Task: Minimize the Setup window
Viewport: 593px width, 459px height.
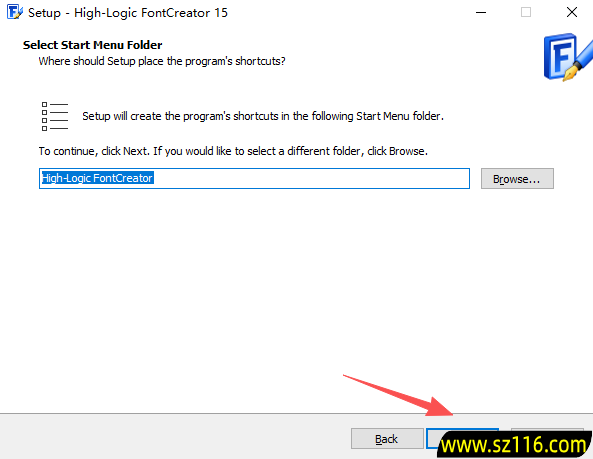Action: (481, 12)
